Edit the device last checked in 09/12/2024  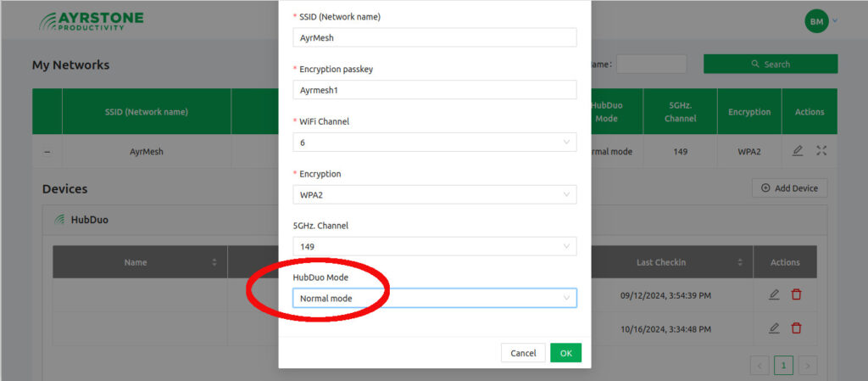[773, 294]
